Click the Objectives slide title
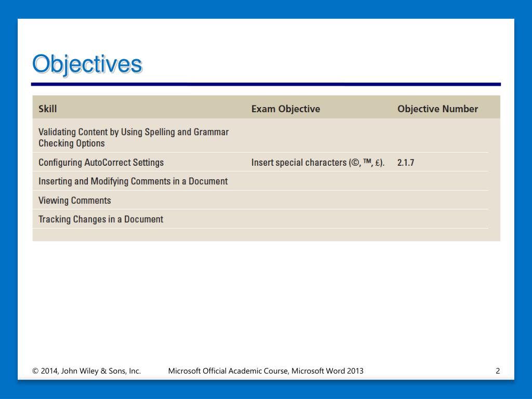This screenshot has width=532, height=399. 87,64
